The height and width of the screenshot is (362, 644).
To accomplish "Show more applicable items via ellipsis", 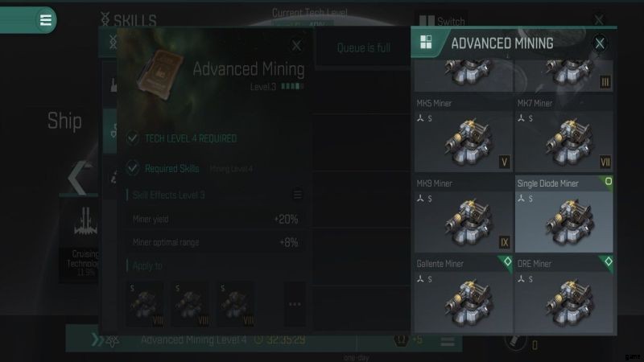I will click(x=295, y=304).
